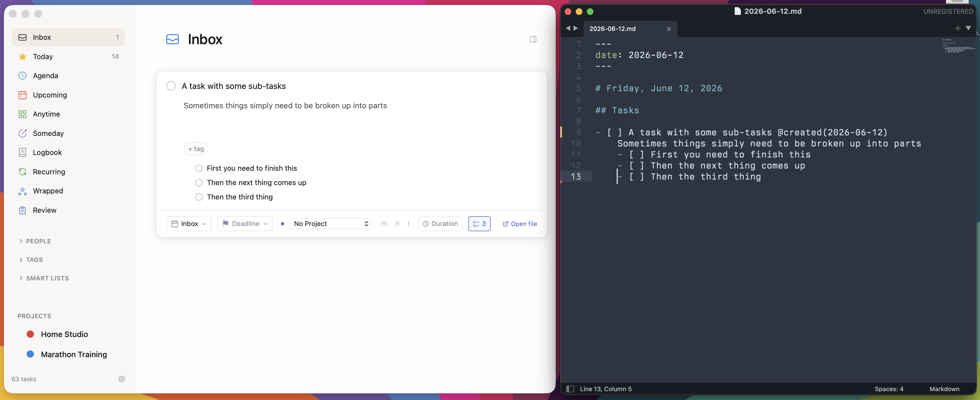Click '63 tasks' counter in sidebar

(24, 379)
